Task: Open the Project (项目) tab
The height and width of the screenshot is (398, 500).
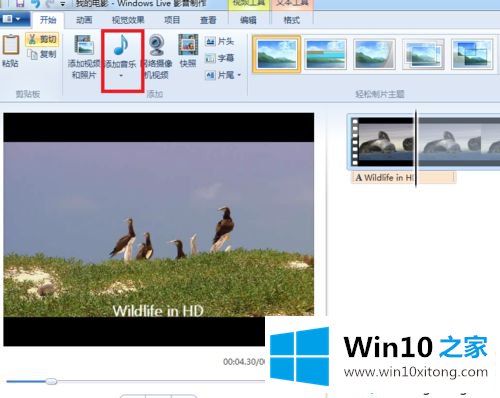Action: click(x=172, y=20)
